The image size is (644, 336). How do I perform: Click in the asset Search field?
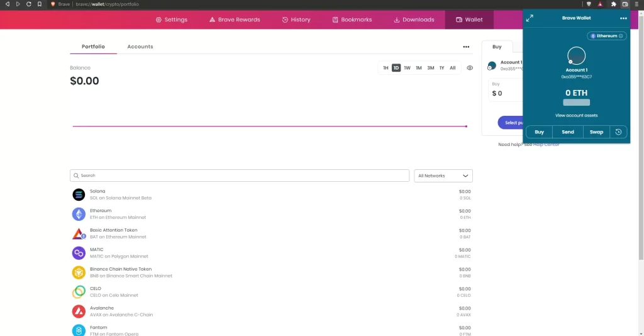[240, 176]
